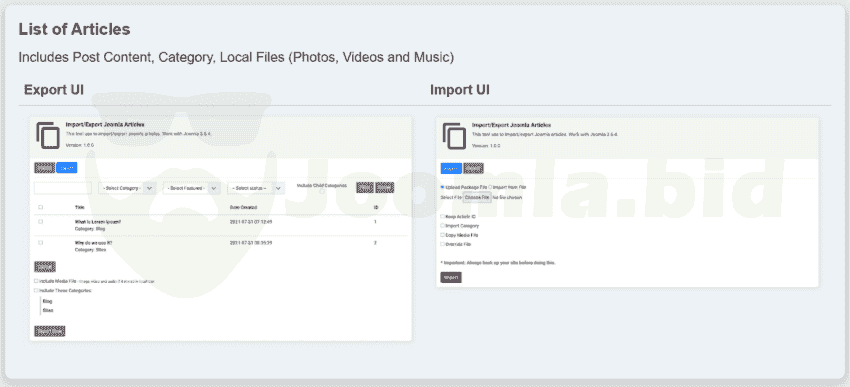Check the 'Why do we use it?' row checkbox
This screenshot has width=850, height=387.
click(41, 243)
